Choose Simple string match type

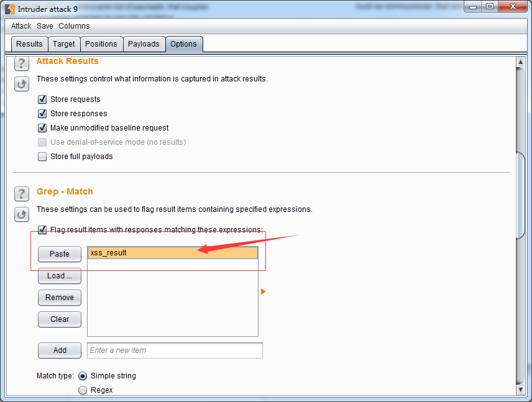click(83, 376)
